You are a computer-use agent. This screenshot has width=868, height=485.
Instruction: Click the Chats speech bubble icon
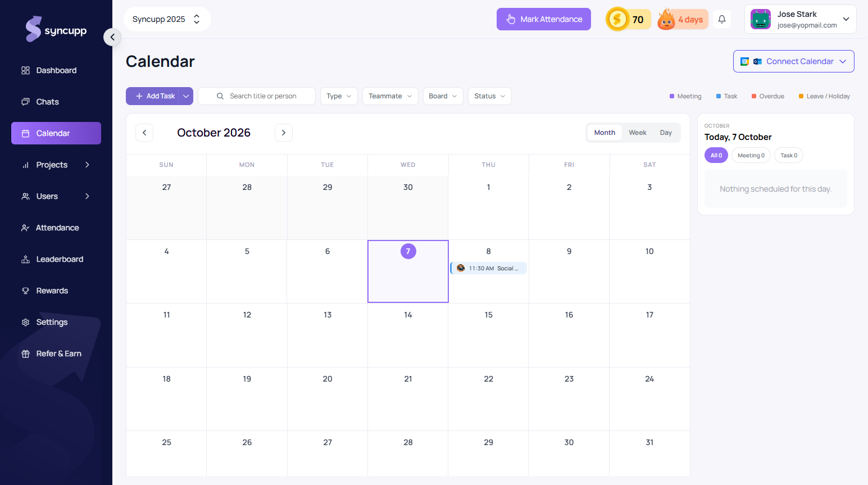[25, 102]
